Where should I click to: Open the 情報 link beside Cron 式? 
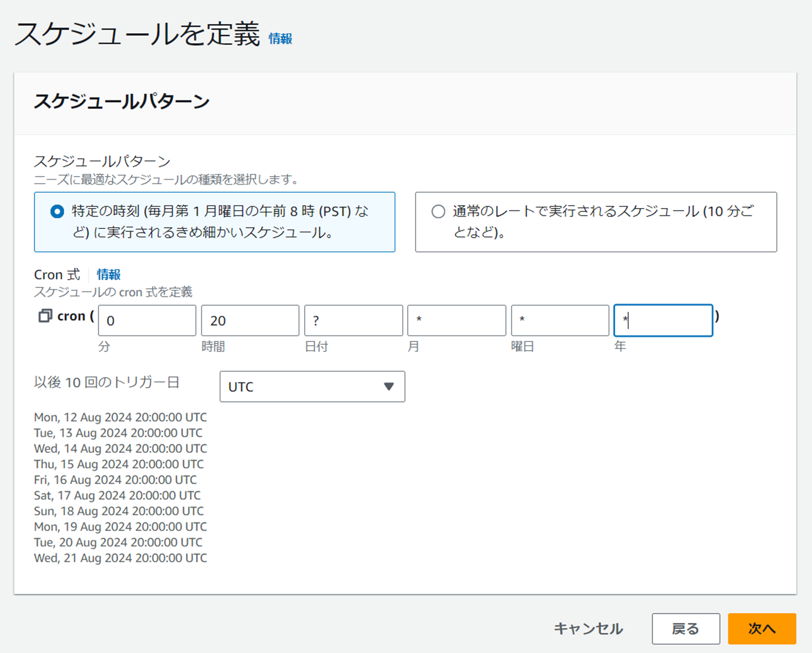pos(108,274)
